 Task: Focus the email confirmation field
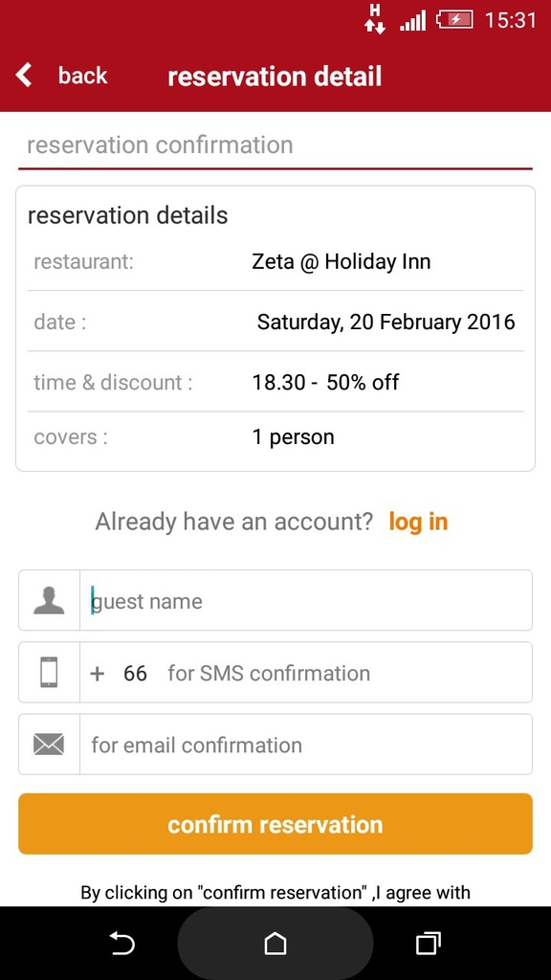(306, 745)
